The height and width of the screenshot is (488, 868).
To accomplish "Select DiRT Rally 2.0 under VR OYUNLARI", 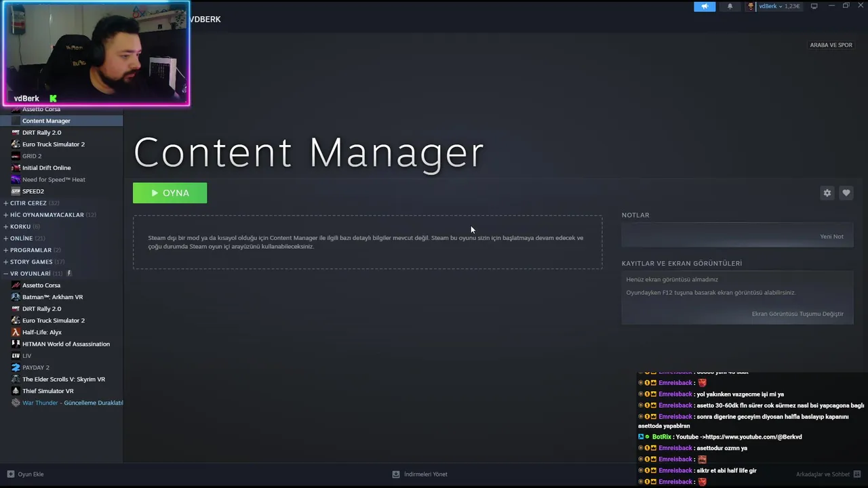I will [x=41, y=309].
